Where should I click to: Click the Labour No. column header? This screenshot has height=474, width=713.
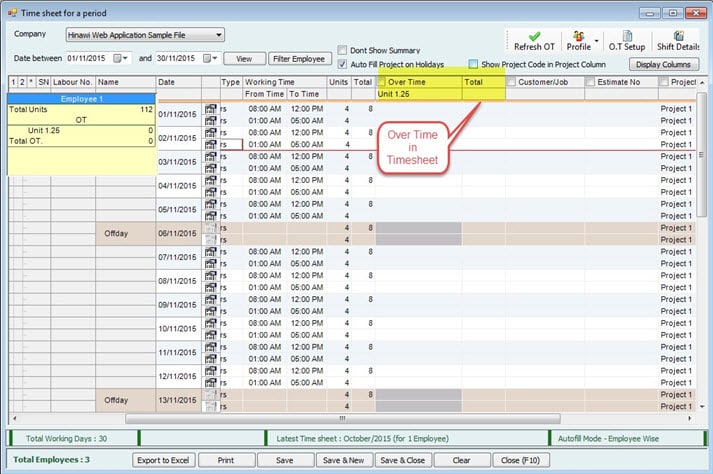pyautogui.click(x=73, y=82)
